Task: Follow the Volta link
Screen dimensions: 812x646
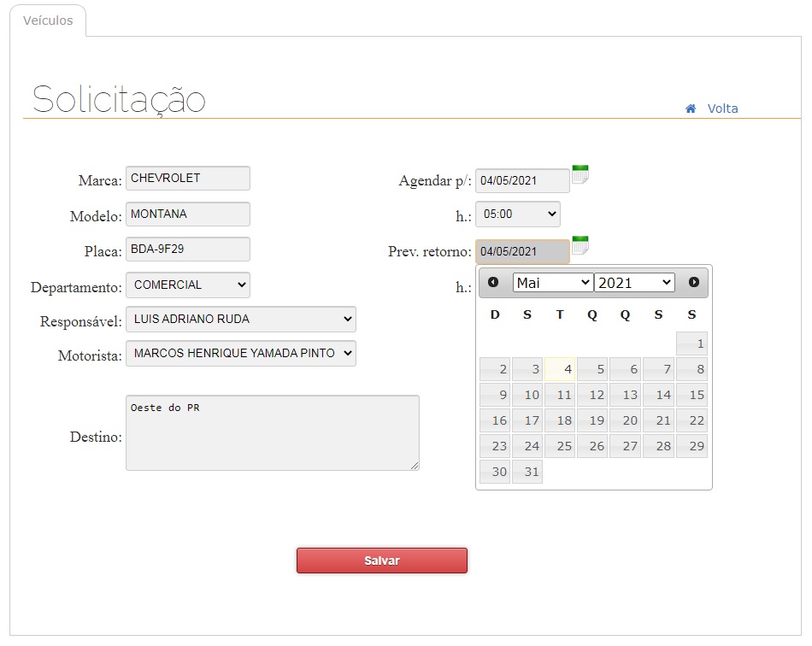Action: 722,109
